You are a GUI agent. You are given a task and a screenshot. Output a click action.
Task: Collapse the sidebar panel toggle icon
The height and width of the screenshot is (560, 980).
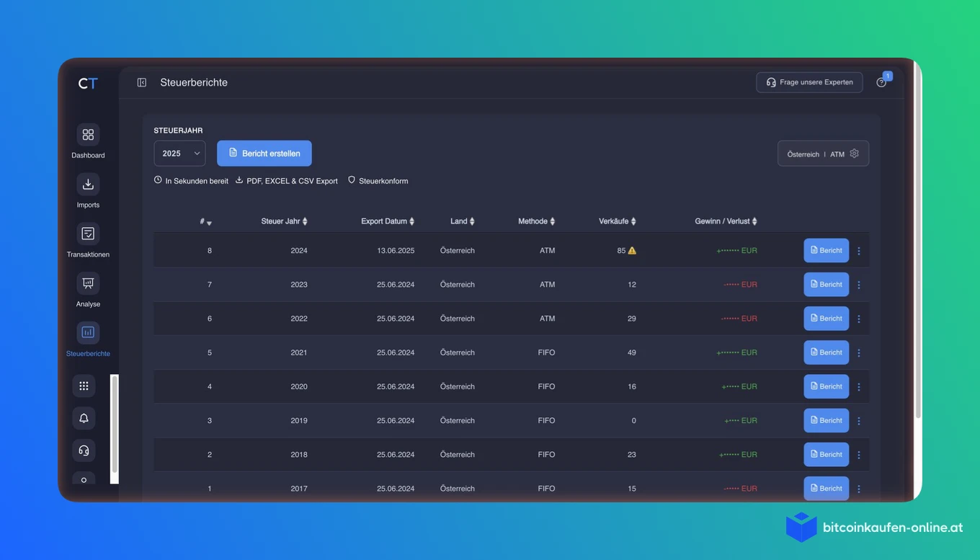(x=142, y=83)
